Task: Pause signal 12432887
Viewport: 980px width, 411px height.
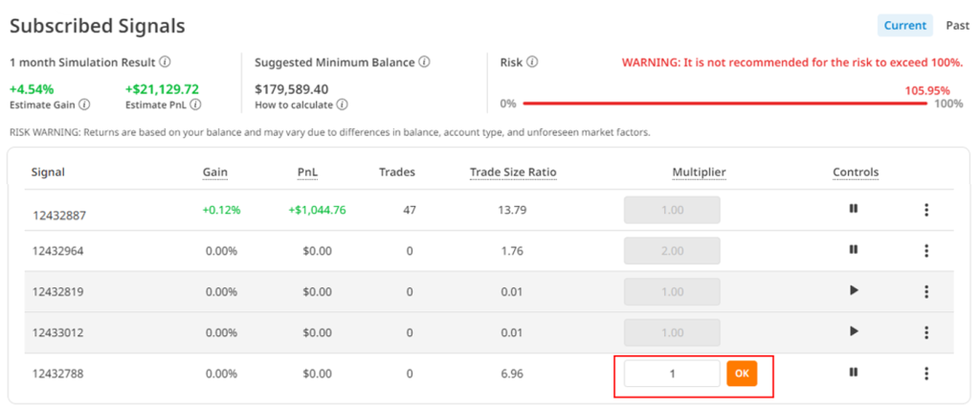Action: click(x=853, y=209)
